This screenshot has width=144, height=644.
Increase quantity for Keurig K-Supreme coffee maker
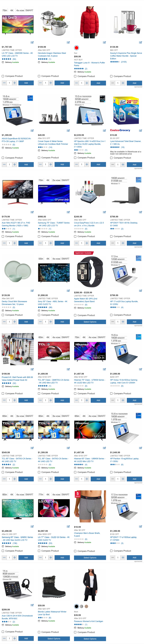[123, 83]
